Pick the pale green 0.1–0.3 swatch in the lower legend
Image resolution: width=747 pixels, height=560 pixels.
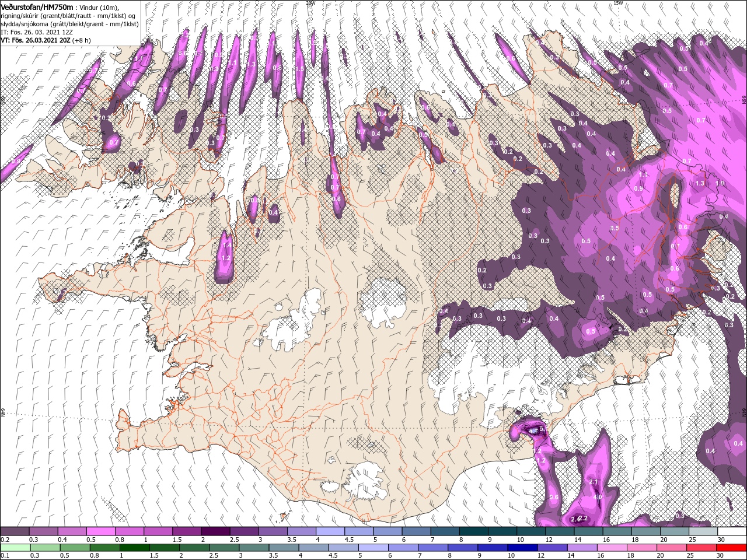click(x=15, y=548)
